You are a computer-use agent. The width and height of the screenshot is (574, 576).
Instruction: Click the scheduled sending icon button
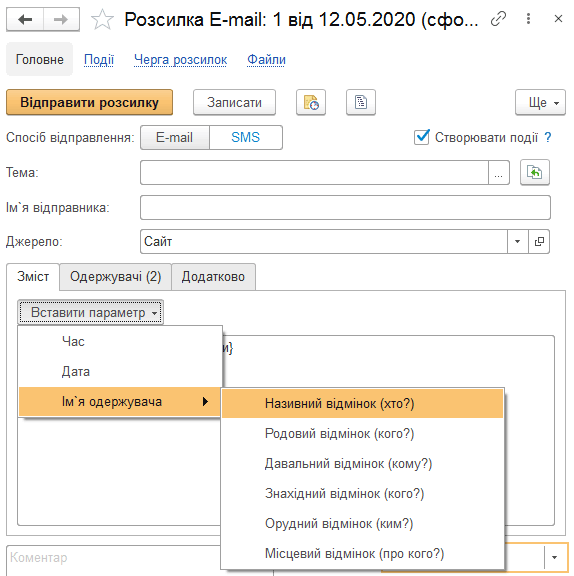(311, 102)
